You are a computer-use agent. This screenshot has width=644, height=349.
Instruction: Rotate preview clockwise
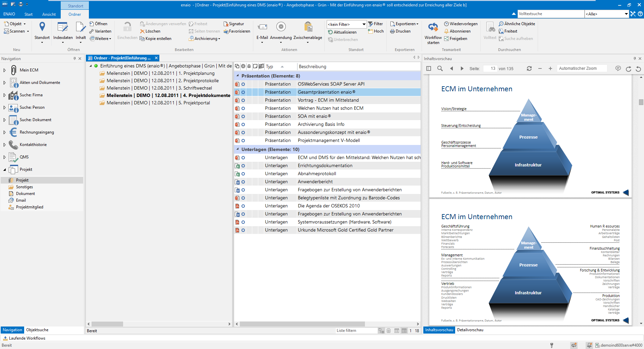pos(629,69)
